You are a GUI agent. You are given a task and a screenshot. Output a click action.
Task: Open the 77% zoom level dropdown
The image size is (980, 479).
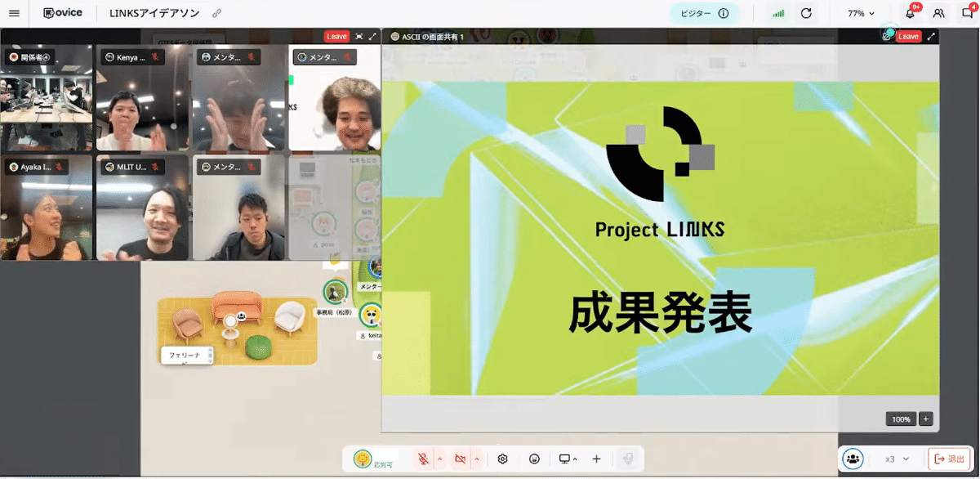[861, 13]
